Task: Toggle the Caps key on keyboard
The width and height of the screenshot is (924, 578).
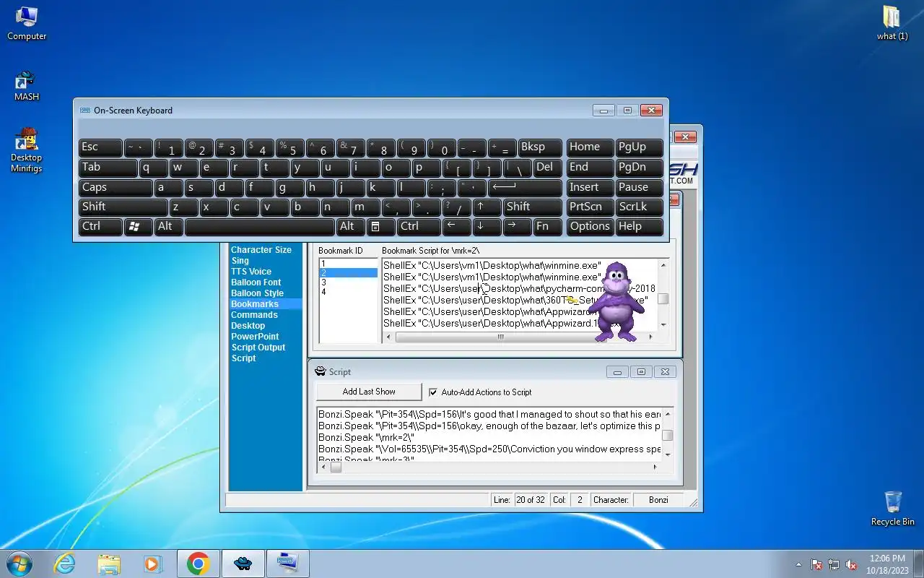Action: click(x=115, y=187)
